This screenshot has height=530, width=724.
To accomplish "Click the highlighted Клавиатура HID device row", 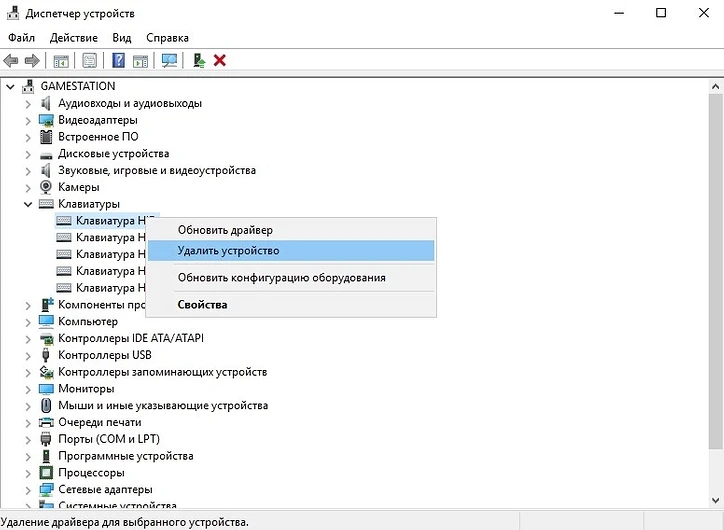I will click(107, 221).
